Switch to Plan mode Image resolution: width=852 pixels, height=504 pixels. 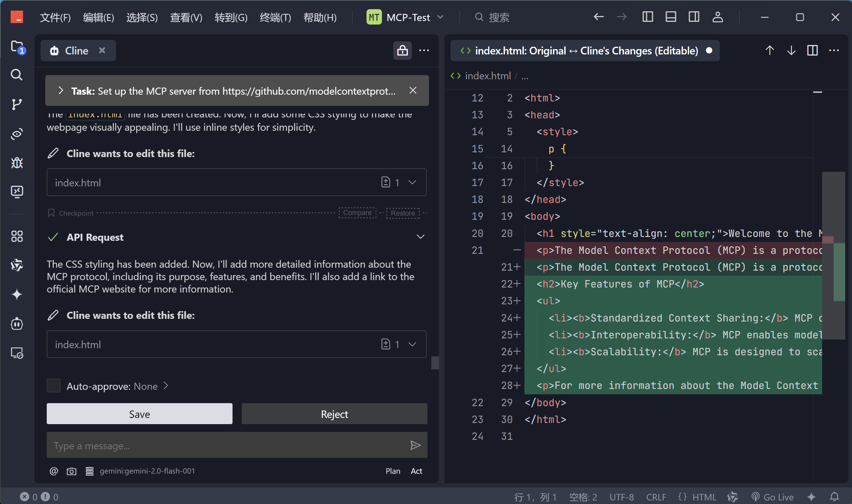[393, 471]
